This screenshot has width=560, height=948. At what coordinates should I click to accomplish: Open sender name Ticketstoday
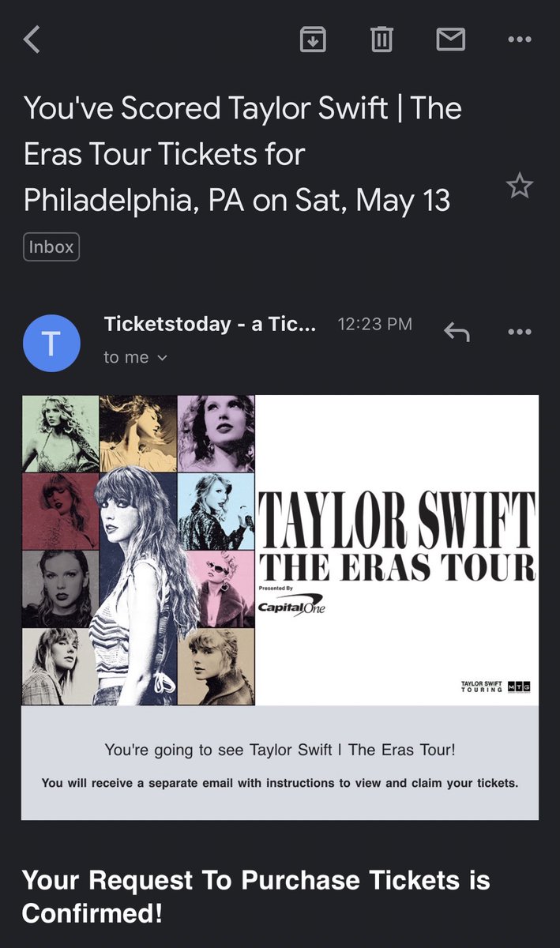[210, 325]
